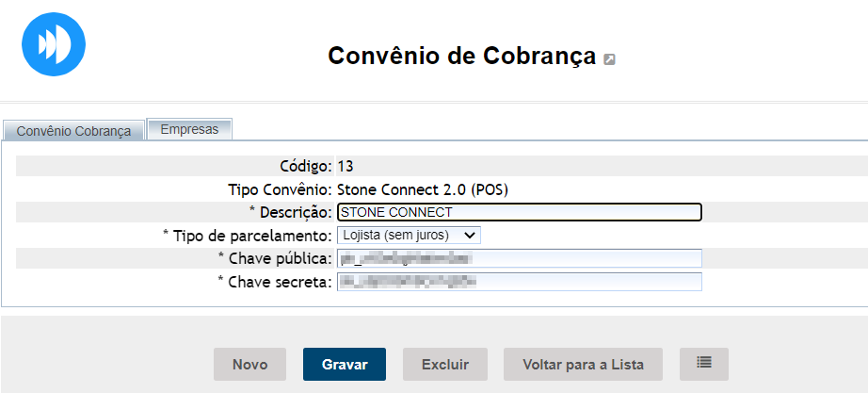Click the Convênio de Cobrança page heading
Viewport: 868px width, 393px height.
click(x=461, y=56)
